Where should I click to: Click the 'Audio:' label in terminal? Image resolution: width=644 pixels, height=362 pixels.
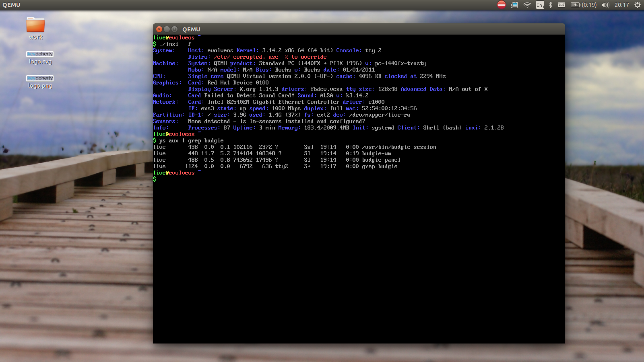162,95
